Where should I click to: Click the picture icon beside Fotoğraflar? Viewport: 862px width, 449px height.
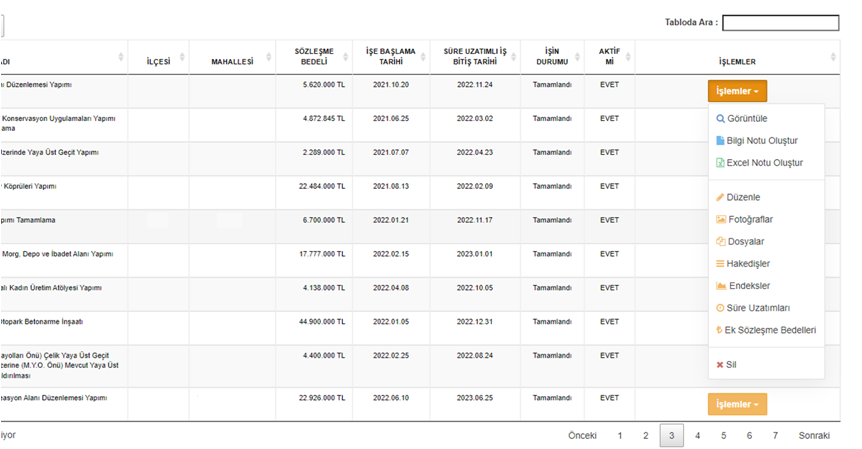tap(721, 219)
